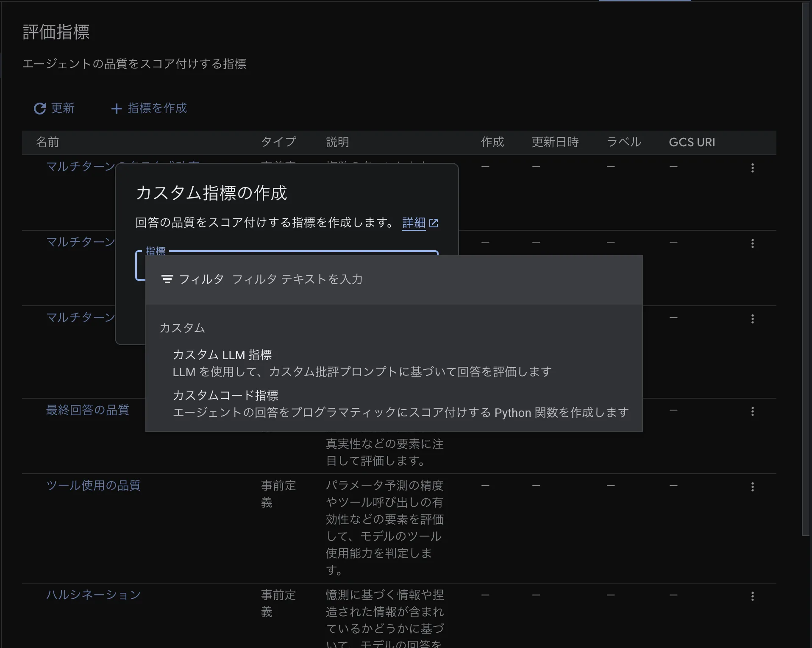Image resolution: width=812 pixels, height=648 pixels.
Task: Open the more menu for the second マルチターン row
Action: [753, 243]
